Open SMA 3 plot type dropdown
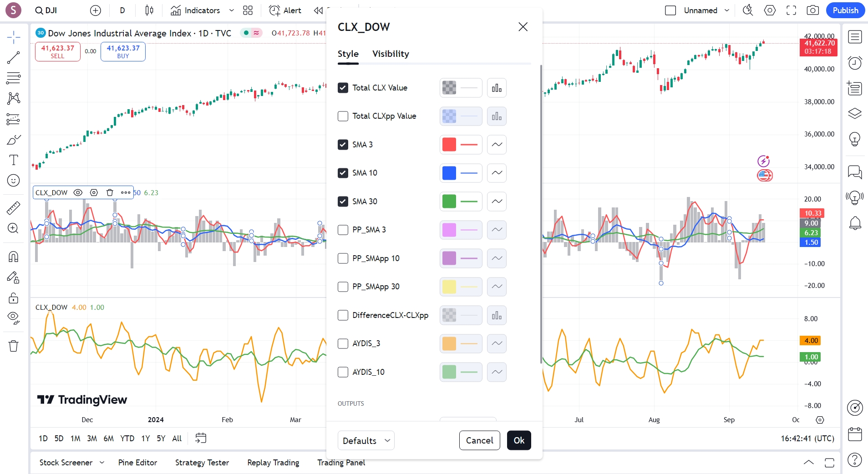Image resolution: width=868 pixels, height=474 pixels. coord(497,145)
